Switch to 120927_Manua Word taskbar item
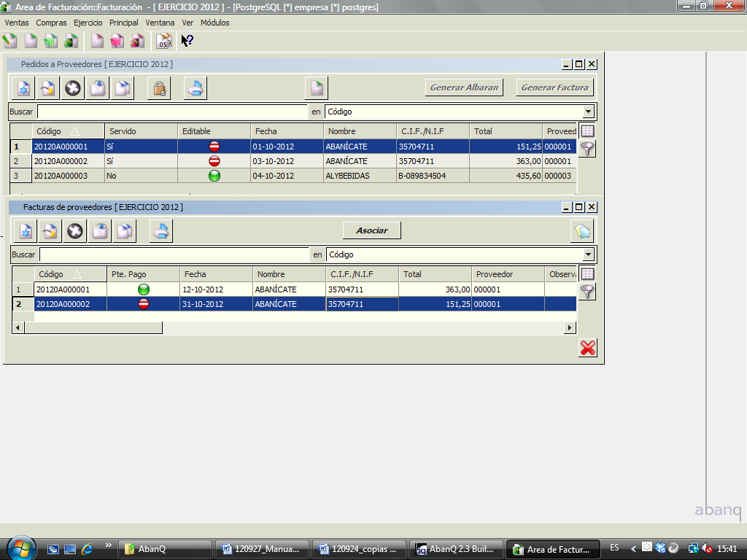 (x=263, y=549)
